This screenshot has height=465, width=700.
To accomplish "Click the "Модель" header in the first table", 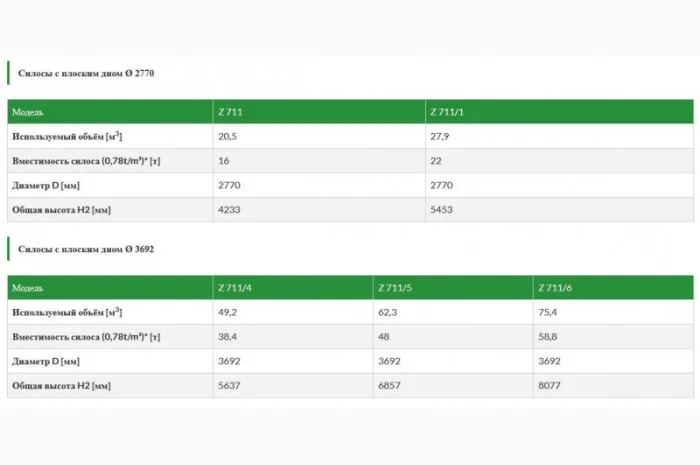I will coord(28,112).
